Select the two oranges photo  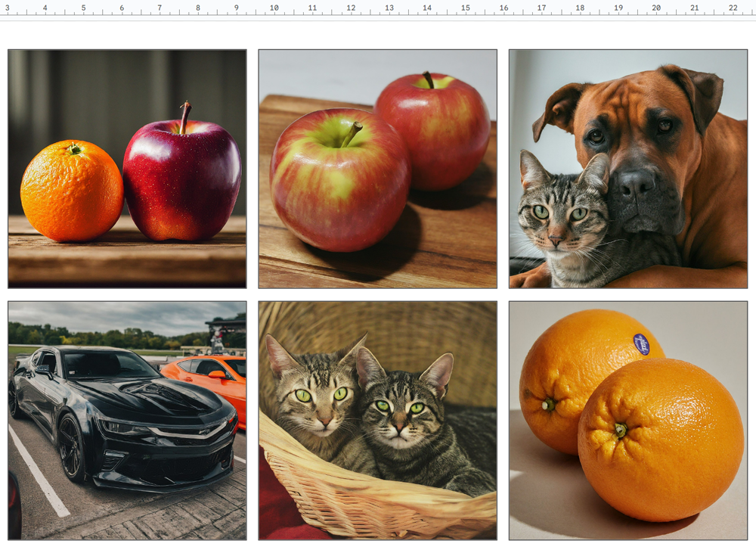pyautogui.click(x=628, y=421)
